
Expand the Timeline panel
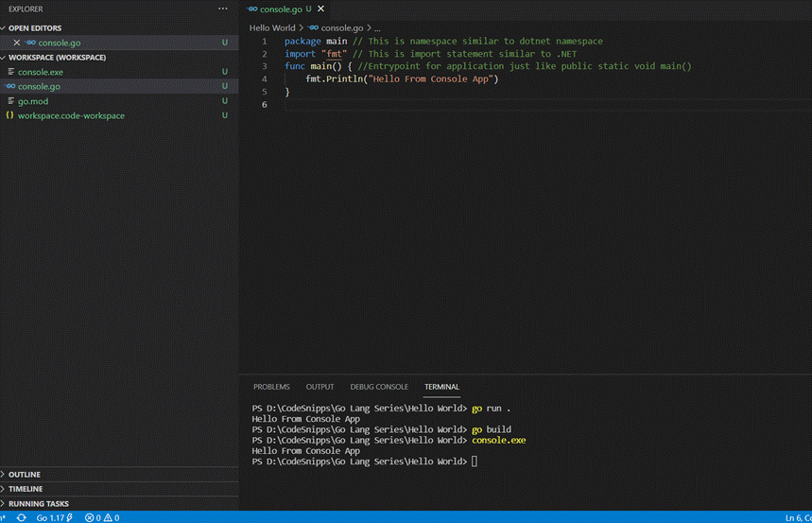pyautogui.click(x=26, y=489)
